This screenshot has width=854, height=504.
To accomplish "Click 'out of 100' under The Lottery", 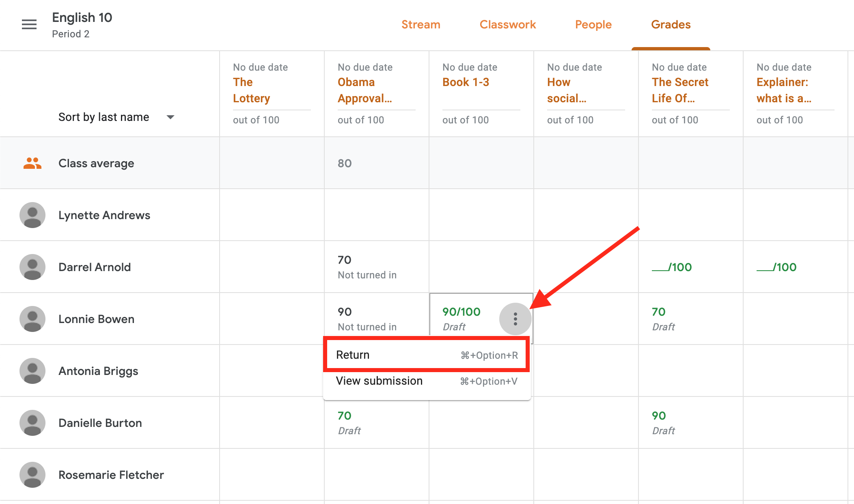I will click(256, 120).
